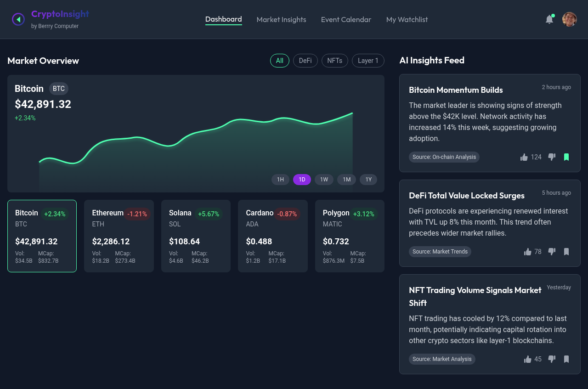The height and width of the screenshot is (389, 588).
Task: Open the NFTs filter option
Action: (334, 60)
